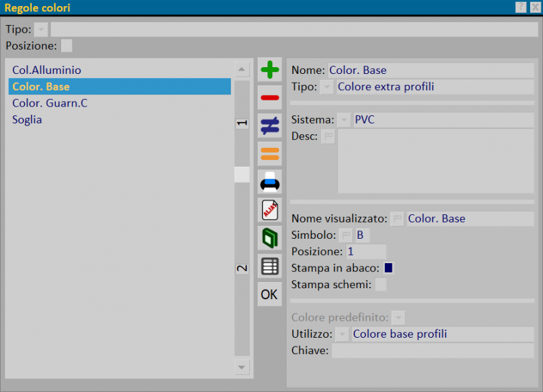Open the Colore predefinito dropdown
Image resolution: width=543 pixels, height=392 pixels.
[398, 317]
